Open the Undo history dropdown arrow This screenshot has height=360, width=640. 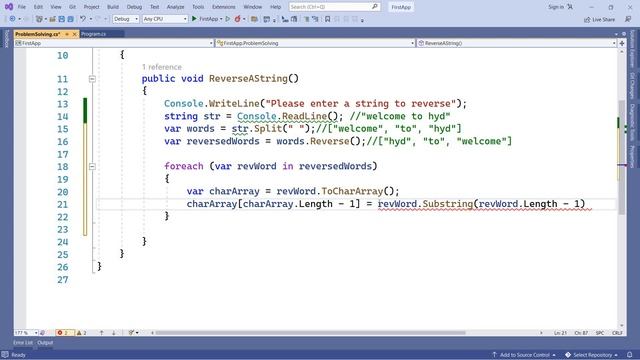pyautogui.click(x=90, y=19)
